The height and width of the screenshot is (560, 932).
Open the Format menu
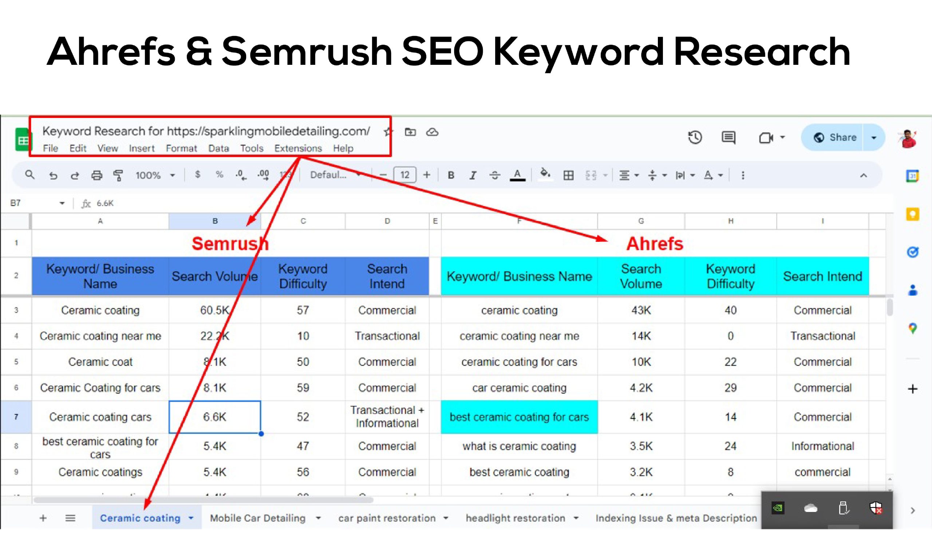pos(181,148)
